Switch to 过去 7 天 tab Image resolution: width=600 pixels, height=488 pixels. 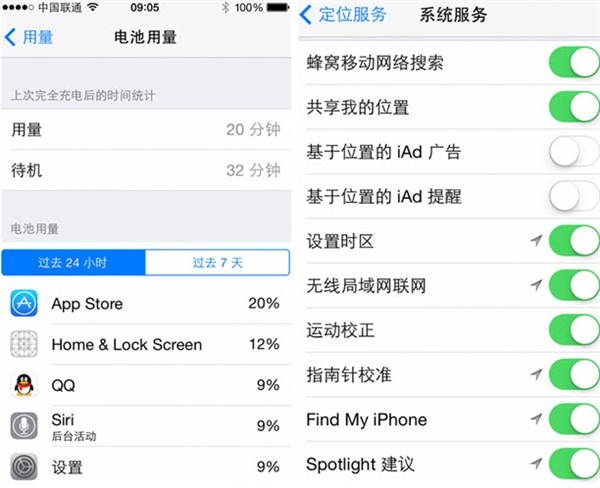click(x=217, y=263)
